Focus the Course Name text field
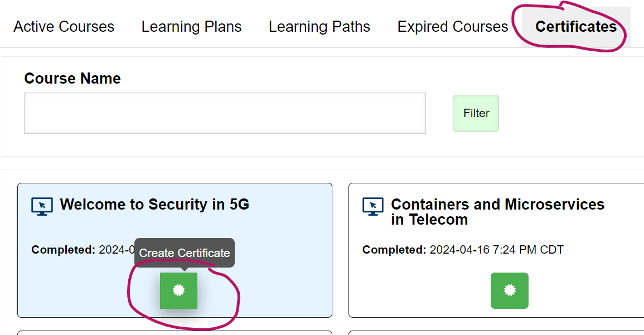This screenshot has width=644, height=335. [x=225, y=113]
